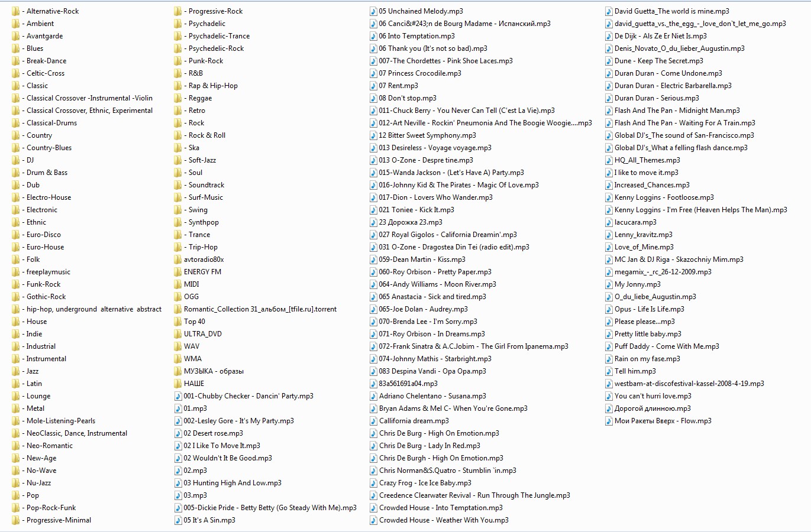This screenshot has height=532, width=811.
Task: Select the Top 40 folder name
Action: pyautogui.click(x=195, y=322)
